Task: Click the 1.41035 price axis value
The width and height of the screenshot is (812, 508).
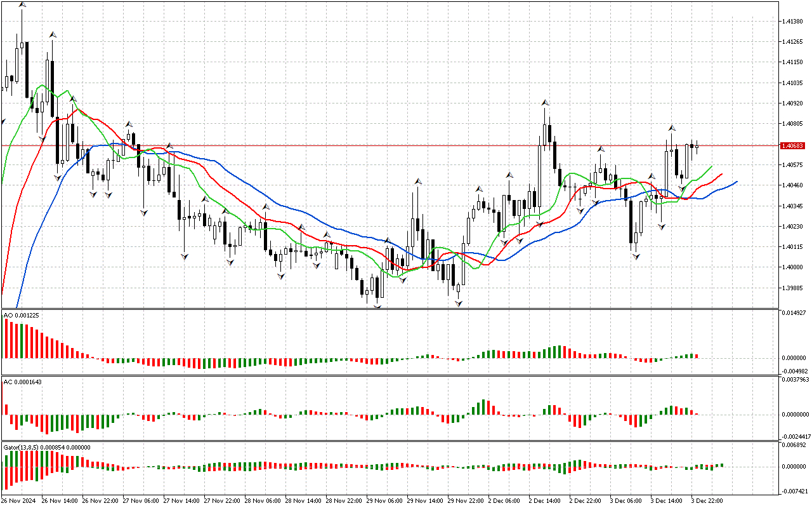Action: click(792, 83)
